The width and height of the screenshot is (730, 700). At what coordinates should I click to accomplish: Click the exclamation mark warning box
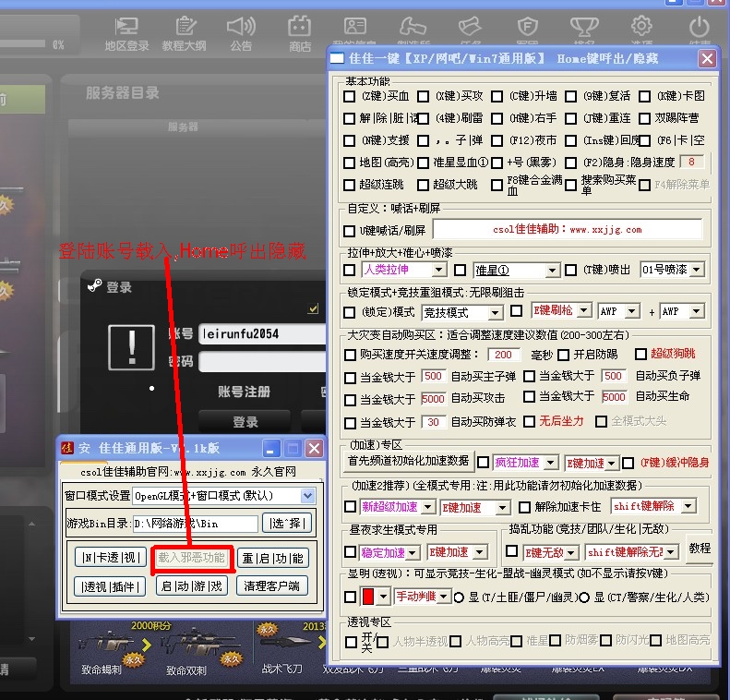pos(131,347)
